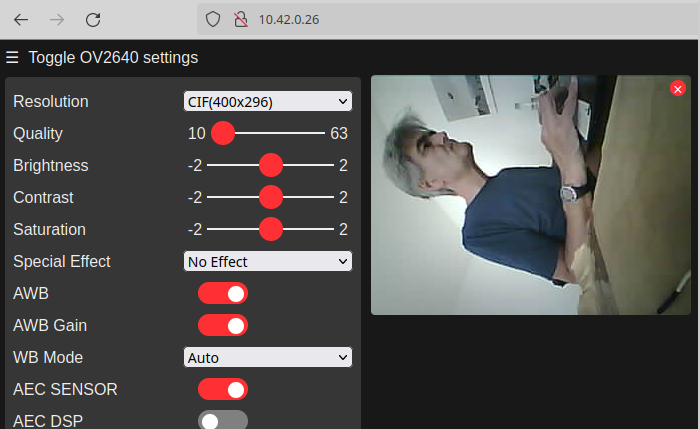700x429 pixels.
Task: Click the Contrast slider handle
Action: 270,197
